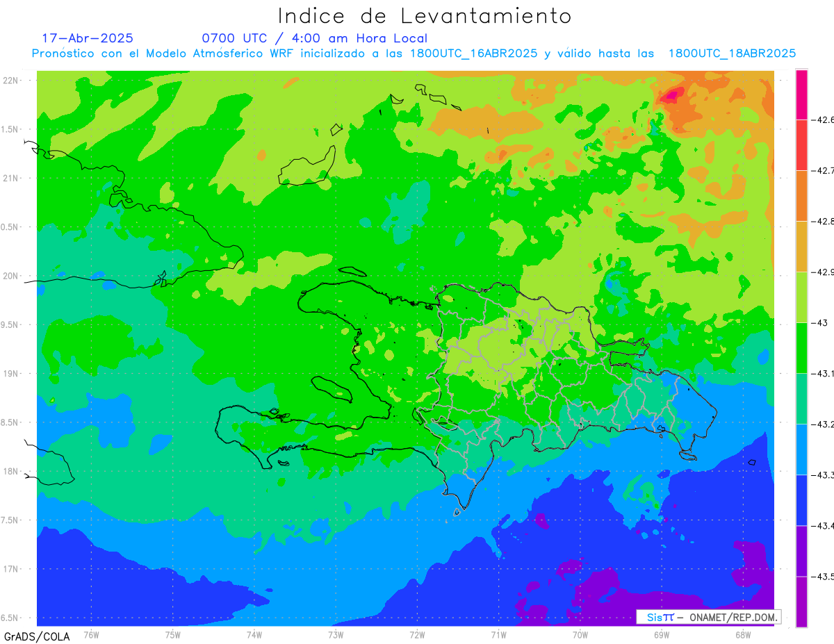The image size is (834, 644).
Task: Click the "-42.6" color bar value
Action: click(x=821, y=119)
